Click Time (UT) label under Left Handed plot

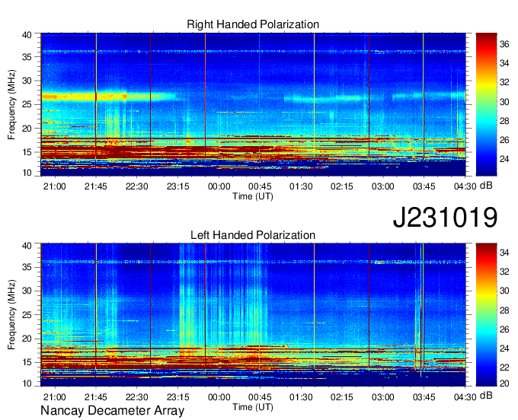click(253, 407)
